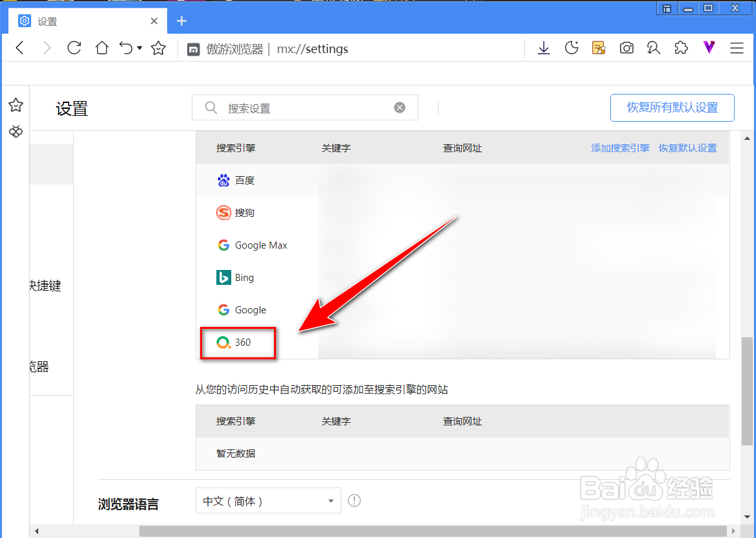
Task: Clear the settings search field
Action: [x=399, y=107]
